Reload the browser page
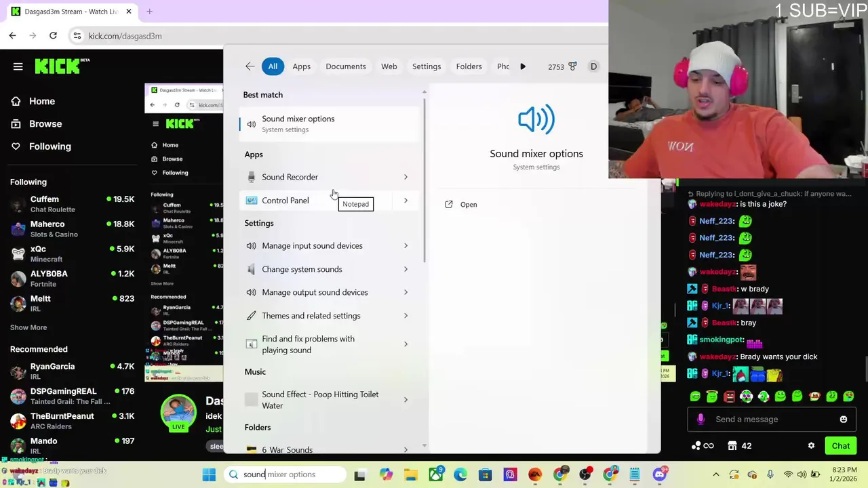868x488 pixels. (x=53, y=35)
